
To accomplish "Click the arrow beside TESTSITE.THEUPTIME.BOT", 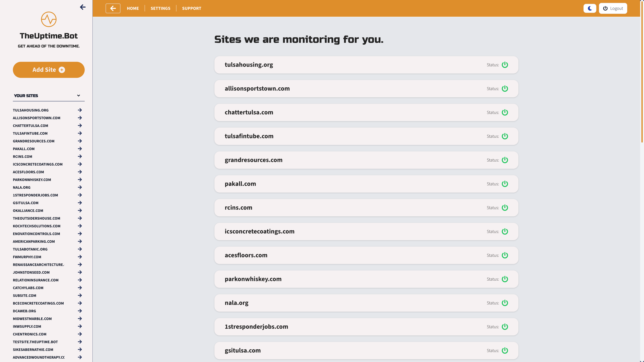I will pyautogui.click(x=80, y=342).
